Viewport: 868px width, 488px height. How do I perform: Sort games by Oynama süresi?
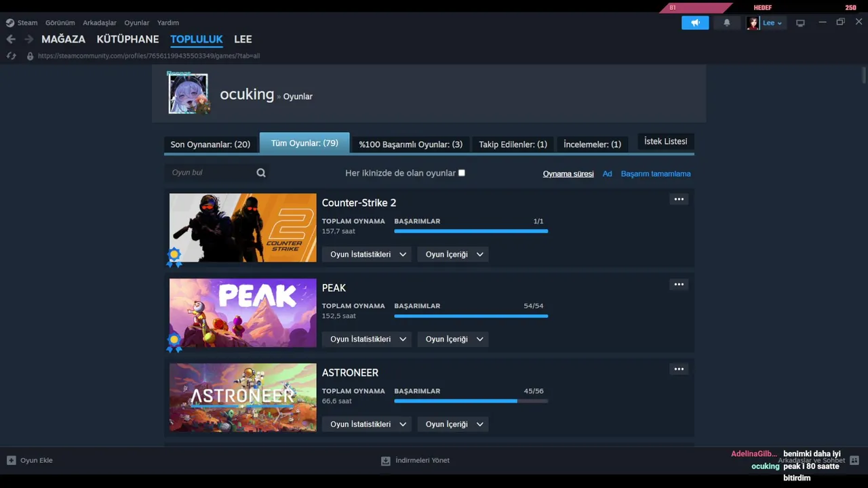(568, 174)
